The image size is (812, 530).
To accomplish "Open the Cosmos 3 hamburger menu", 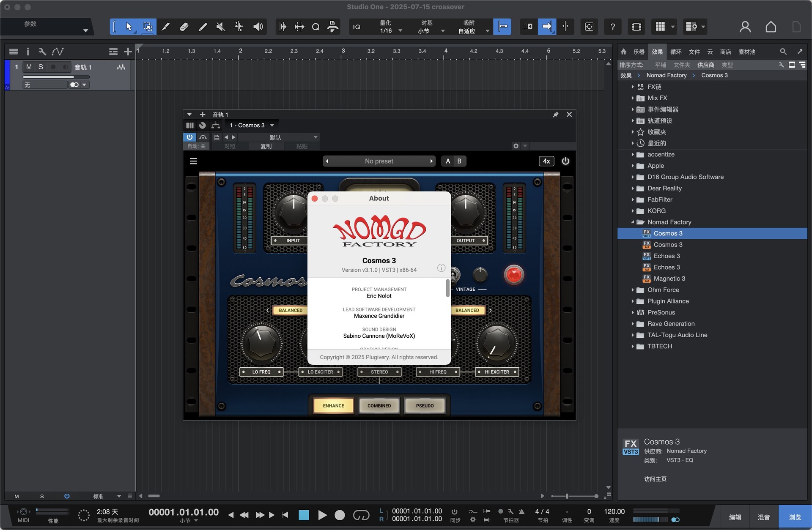I will 193,161.
